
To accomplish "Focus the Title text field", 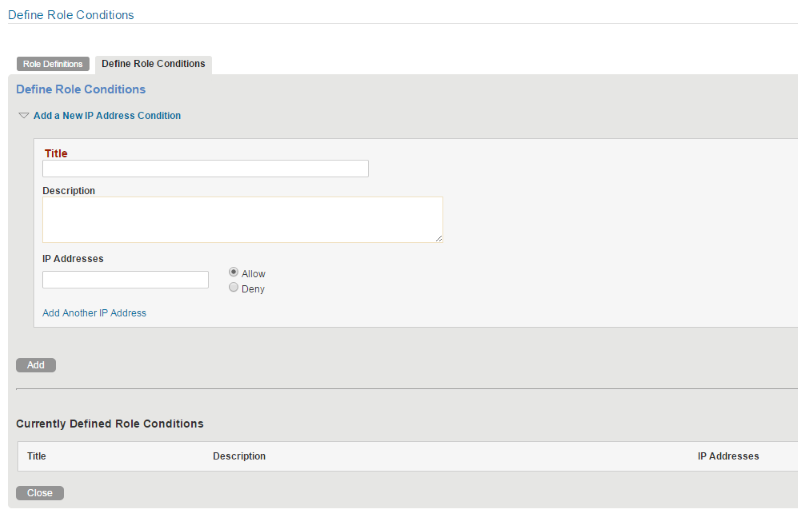I will 205,169.
